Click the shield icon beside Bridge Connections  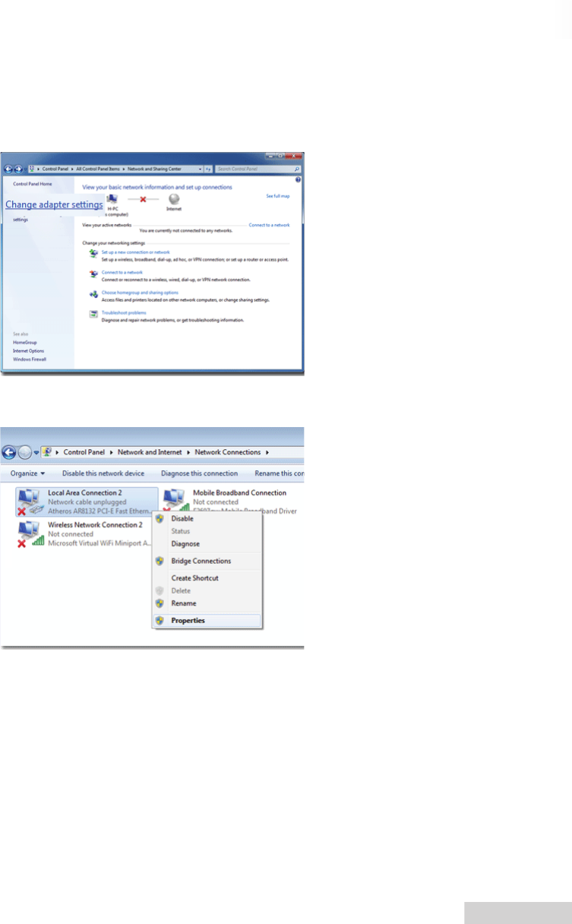click(x=159, y=561)
